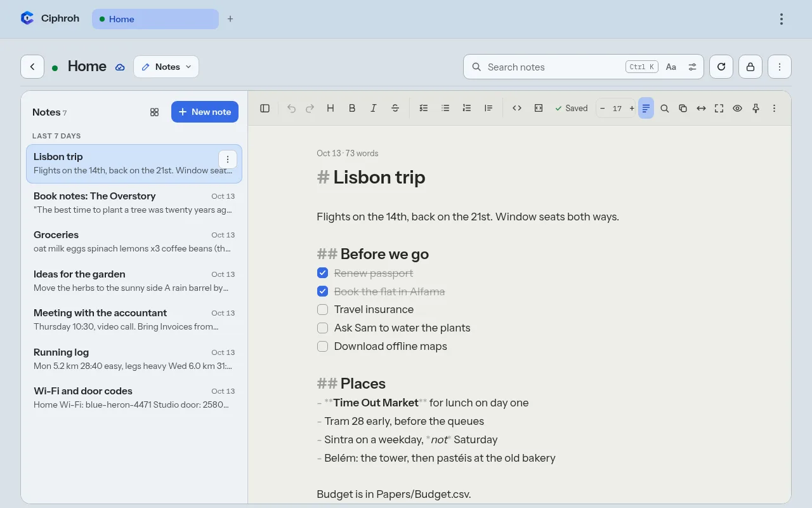Toggle bold formatting
The height and width of the screenshot is (508, 812).
tap(352, 109)
